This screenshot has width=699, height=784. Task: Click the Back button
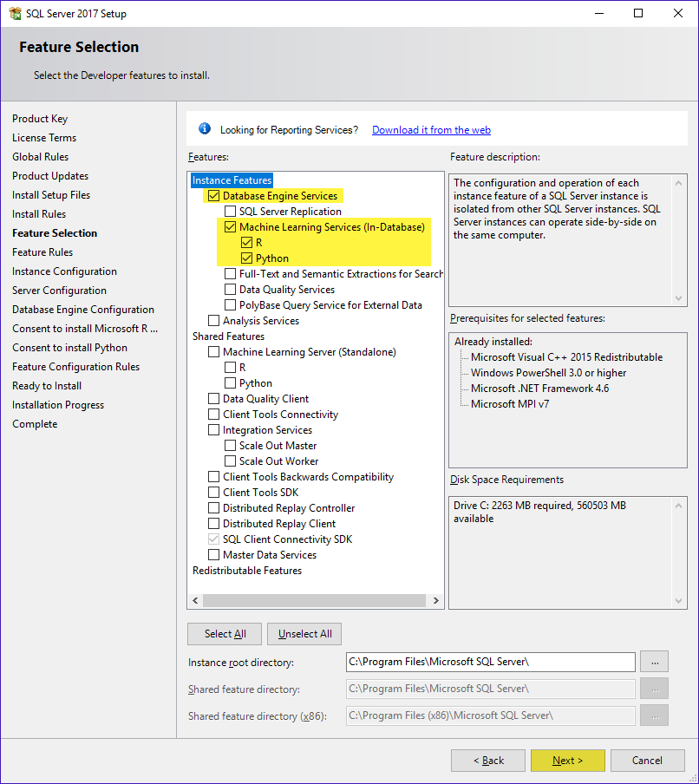[488, 760]
